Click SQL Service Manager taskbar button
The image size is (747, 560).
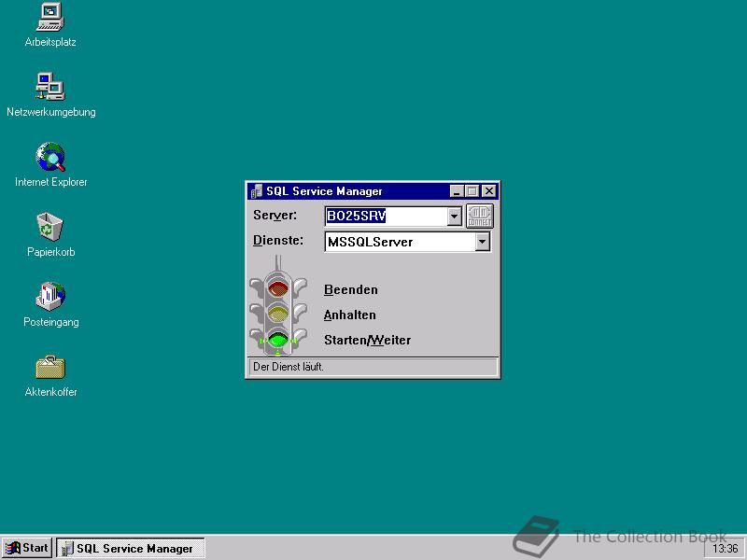click(131, 548)
